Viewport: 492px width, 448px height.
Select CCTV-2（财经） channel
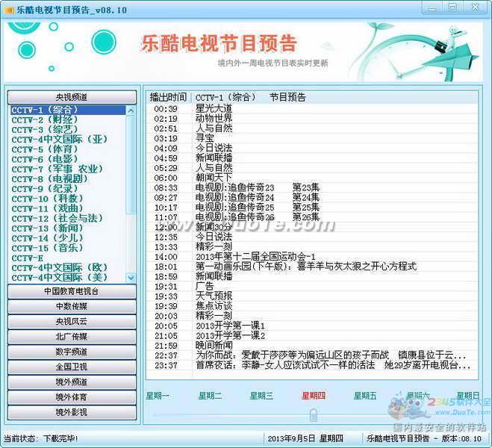pyautogui.click(x=68, y=120)
